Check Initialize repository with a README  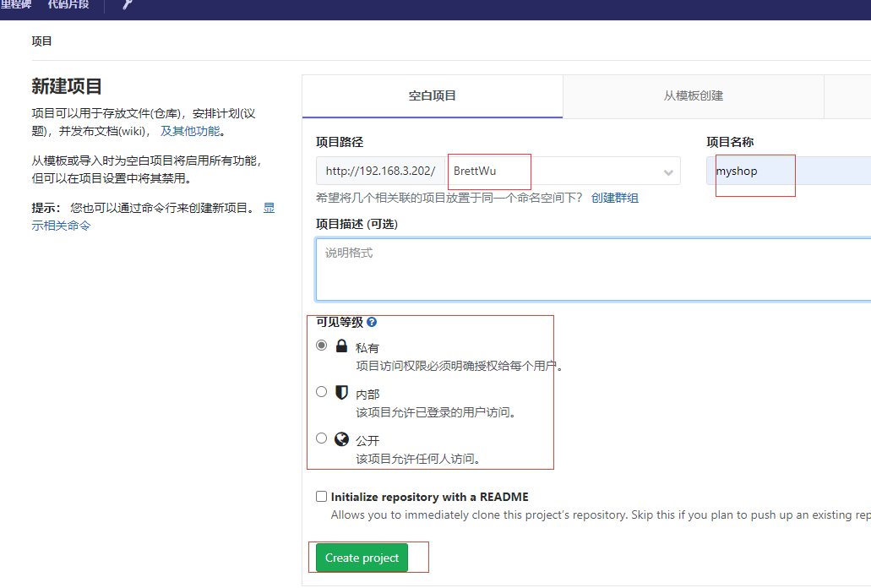click(x=321, y=497)
